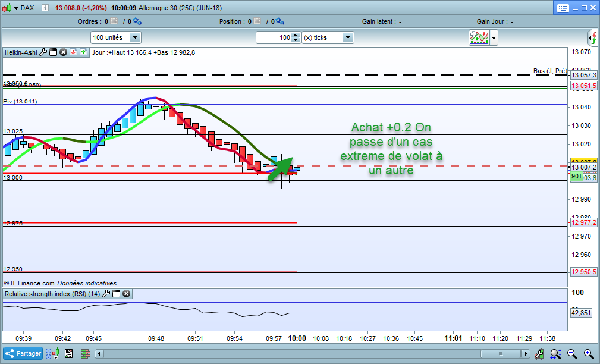Click the 13 007,2 current price label

tap(584, 167)
